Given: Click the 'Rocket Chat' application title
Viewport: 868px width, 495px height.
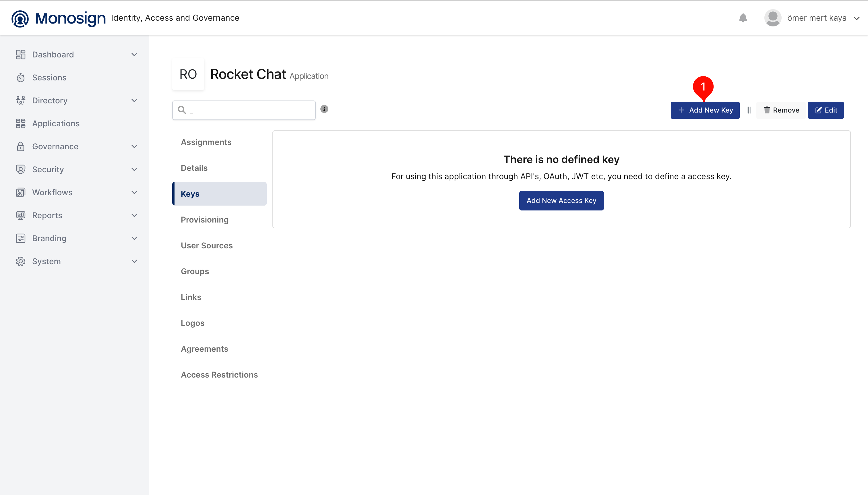Looking at the screenshot, I should 248,74.
